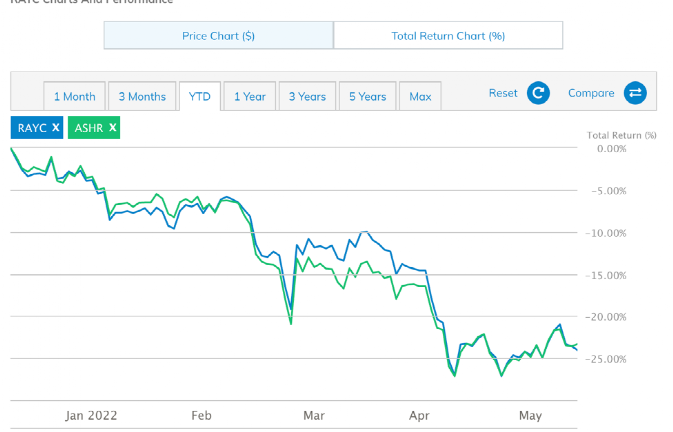Click the green ASHR ticker label
Viewport: 673px width, 432px height.
(89, 128)
